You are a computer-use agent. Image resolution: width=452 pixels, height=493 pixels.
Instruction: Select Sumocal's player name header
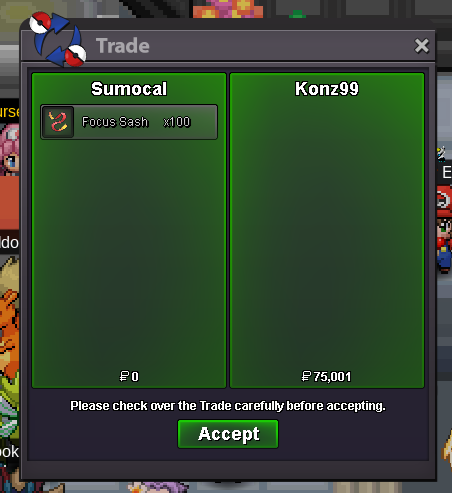point(129,89)
